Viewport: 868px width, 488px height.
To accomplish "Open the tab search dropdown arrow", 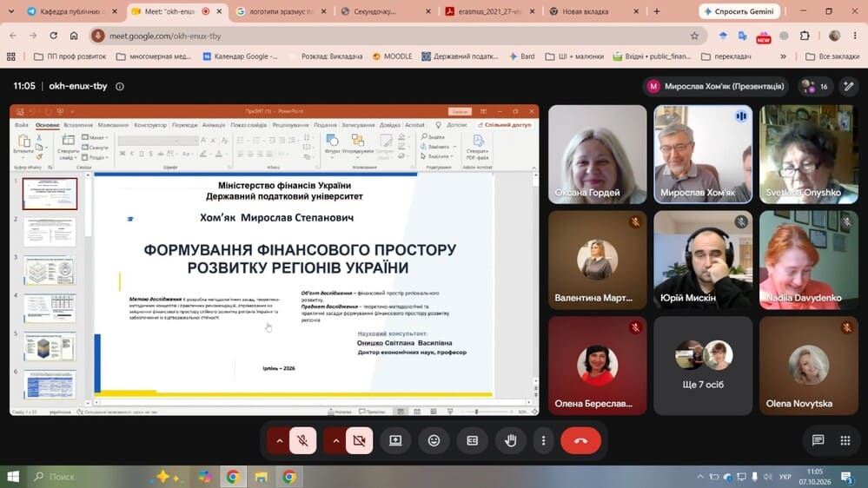I will click(x=11, y=11).
